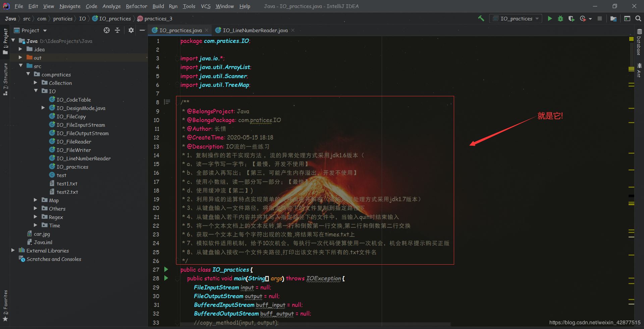Select IO_CodeTable in project tree
Image resolution: width=644 pixels, height=329 pixels.
tap(70, 100)
